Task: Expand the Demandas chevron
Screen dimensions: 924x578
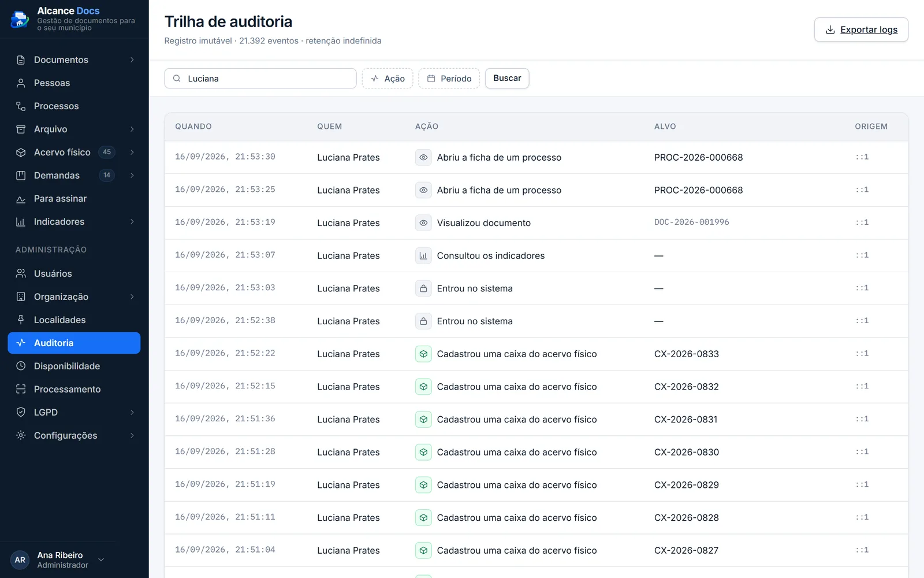Action: 132,176
